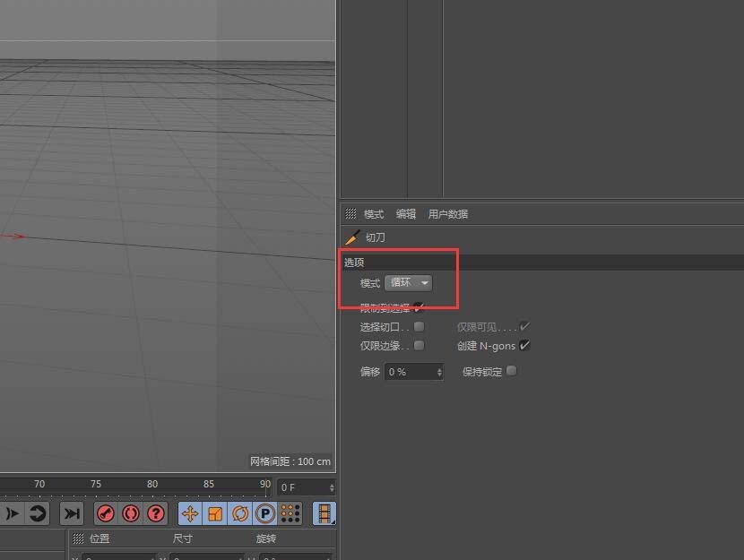This screenshot has height=560, width=744.
Task: Increase the 0 F frame stepper
Action: point(330,484)
